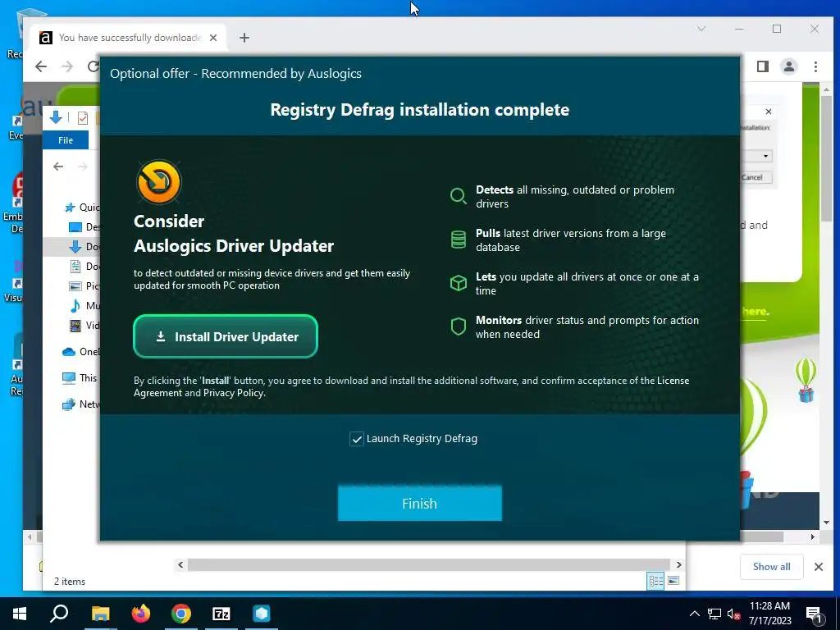The image size is (840, 630).
Task: Open the File tab in File Explorer
Action: pos(66,140)
